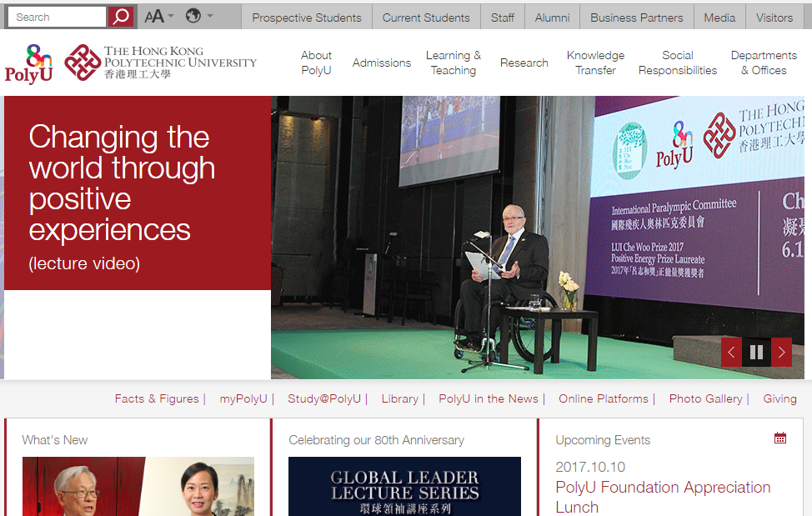Click the Hong Kong Polytechnic University logo

pyautogui.click(x=161, y=63)
